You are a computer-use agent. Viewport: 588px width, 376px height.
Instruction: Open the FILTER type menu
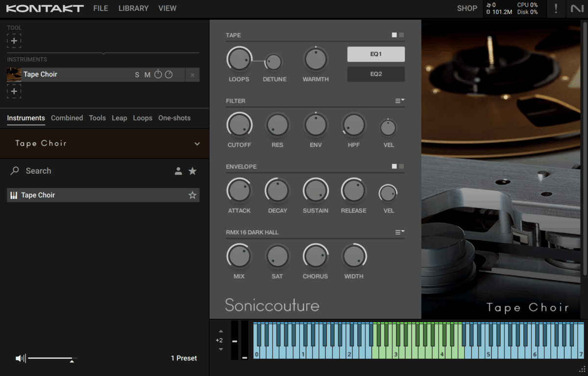400,101
